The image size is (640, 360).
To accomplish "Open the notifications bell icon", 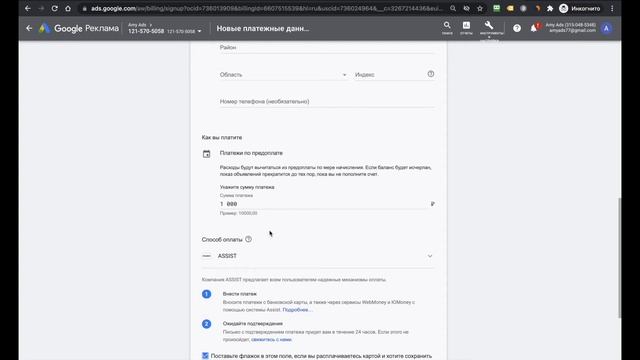I will [x=533, y=28].
